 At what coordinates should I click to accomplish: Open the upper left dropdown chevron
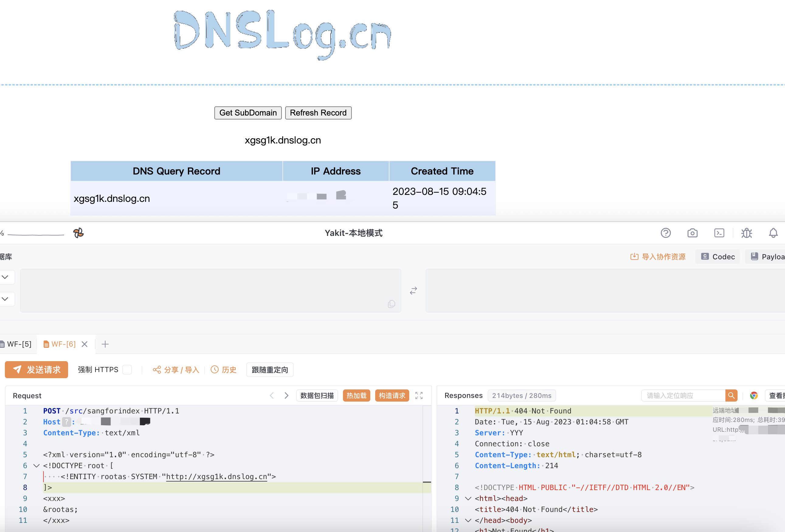coord(5,277)
